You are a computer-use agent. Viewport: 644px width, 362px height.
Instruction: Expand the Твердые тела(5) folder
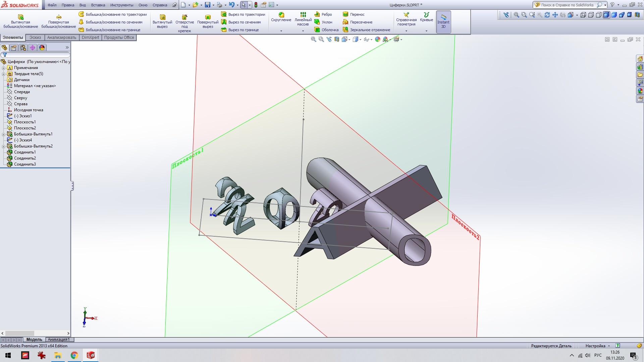pos(4,74)
